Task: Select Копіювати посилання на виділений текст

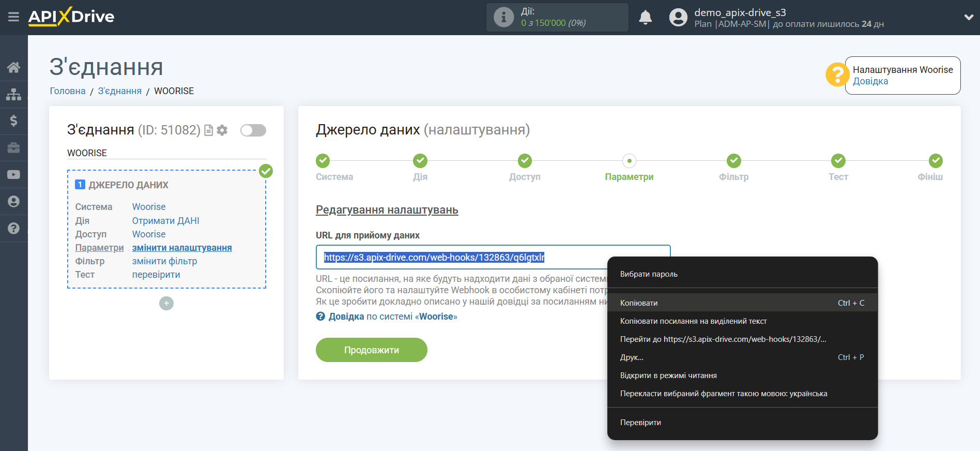Action: coord(742,321)
